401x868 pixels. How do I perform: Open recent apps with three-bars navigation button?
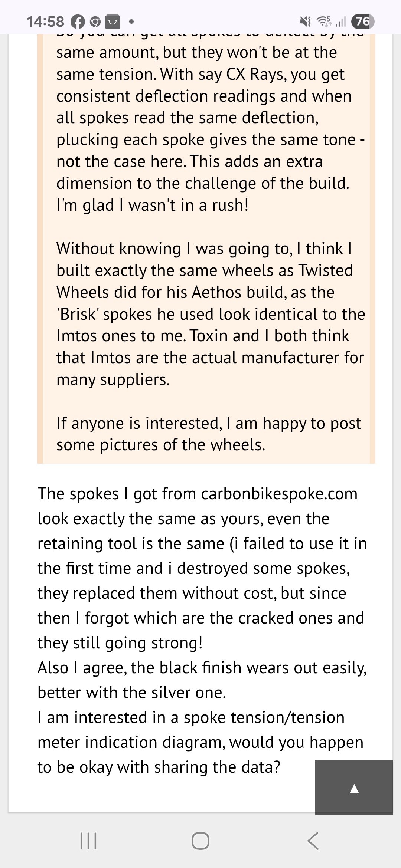coord(88,841)
